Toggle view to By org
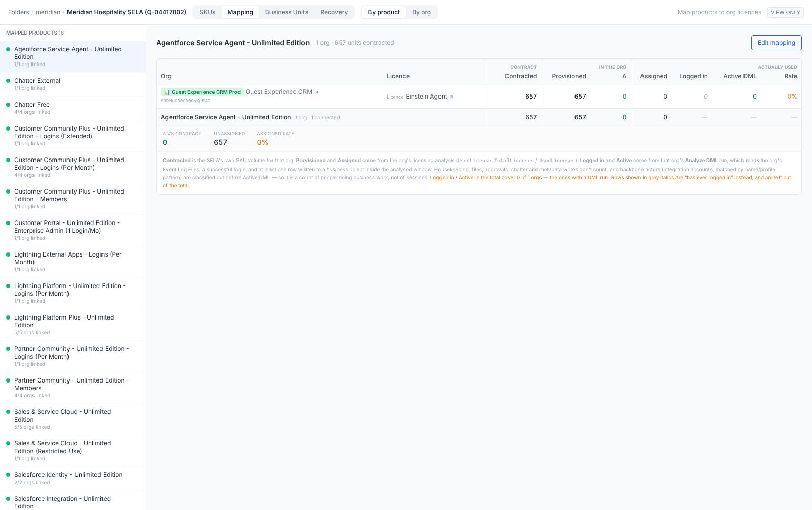Image resolution: width=812 pixels, height=510 pixels. tap(421, 12)
